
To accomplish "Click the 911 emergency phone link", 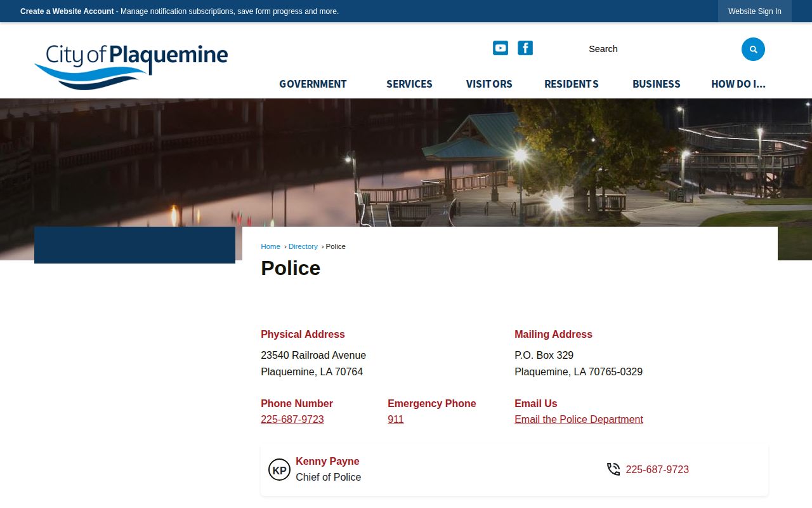I will (396, 420).
